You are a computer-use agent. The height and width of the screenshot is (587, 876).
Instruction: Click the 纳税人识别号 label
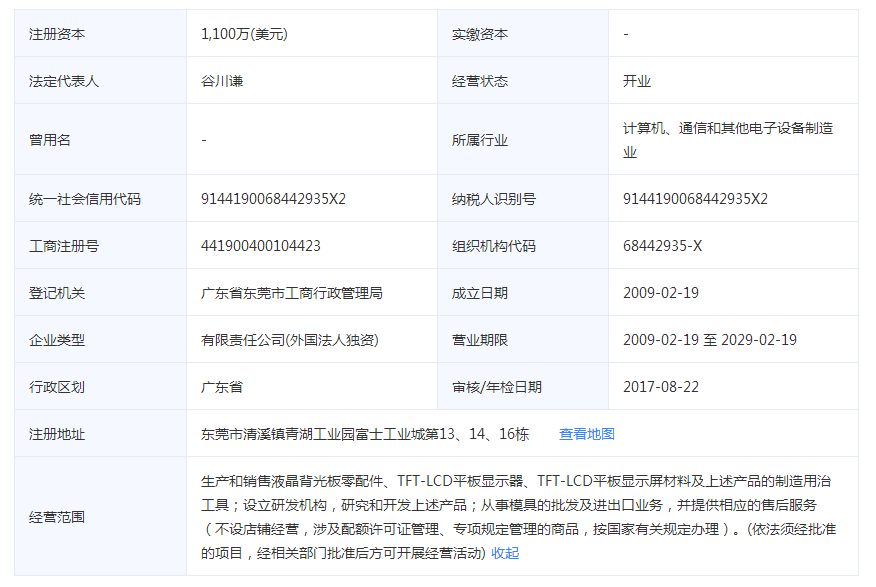pos(494,199)
